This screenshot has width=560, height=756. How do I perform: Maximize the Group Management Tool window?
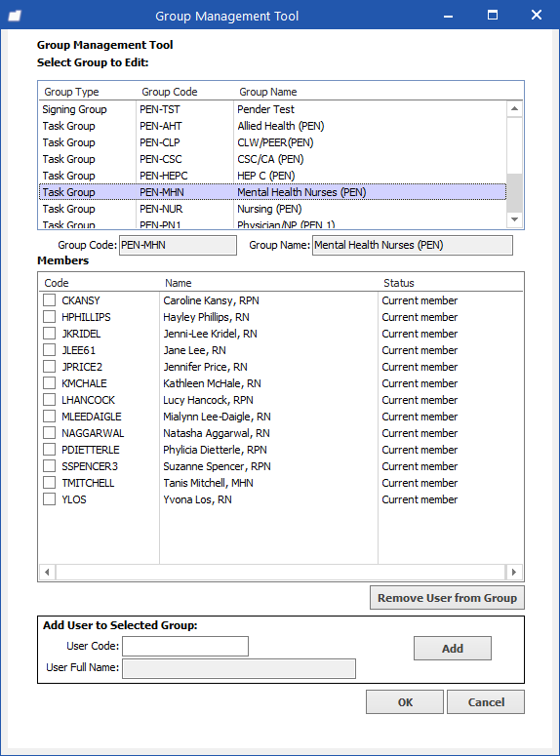493,16
